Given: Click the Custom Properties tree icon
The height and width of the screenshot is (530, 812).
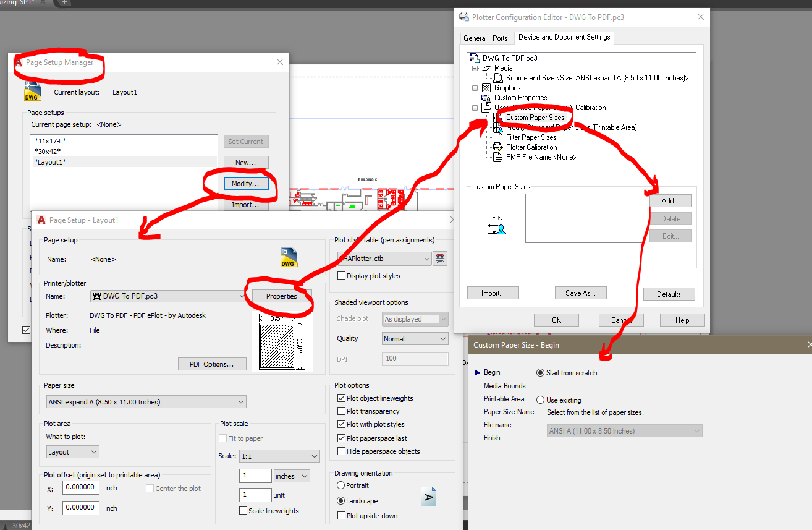Looking at the screenshot, I should tap(486, 98).
